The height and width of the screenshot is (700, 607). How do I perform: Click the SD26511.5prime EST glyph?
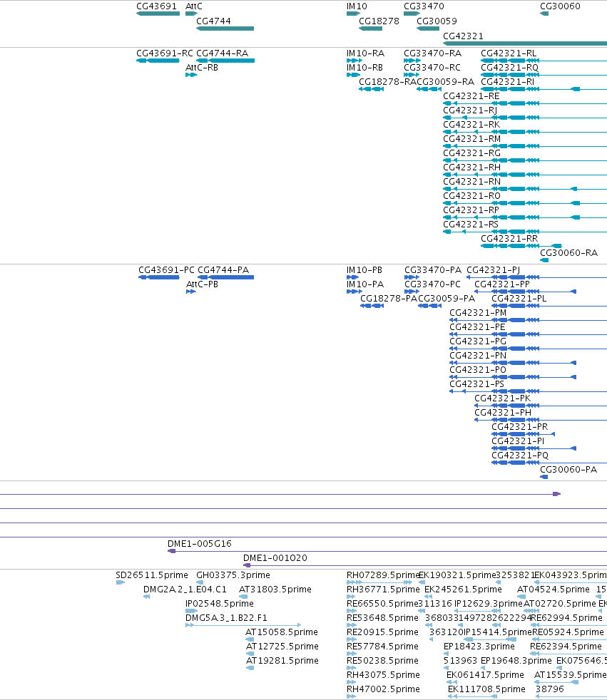point(120,582)
